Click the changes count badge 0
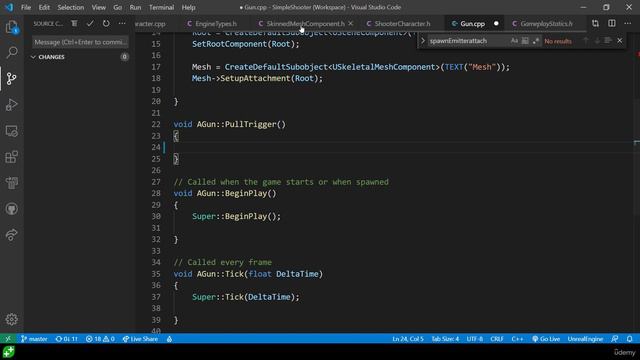 (x=124, y=57)
